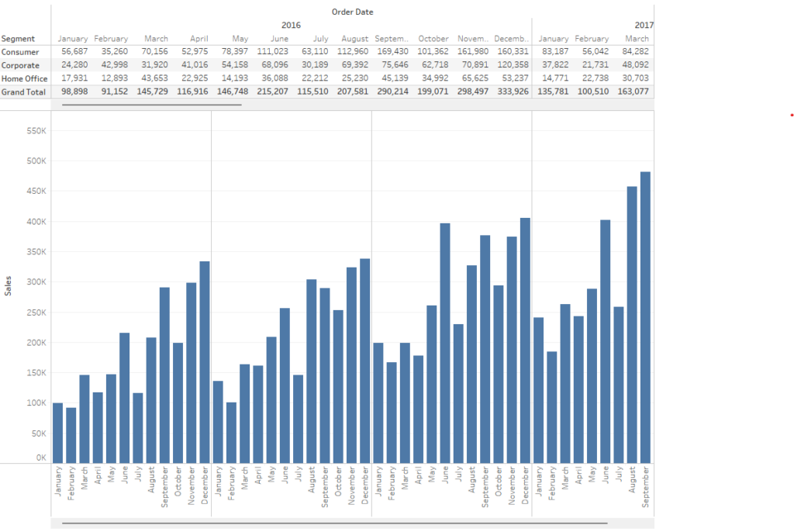This screenshot has height=532, width=794.
Task: Select the October column header
Action: (433, 38)
